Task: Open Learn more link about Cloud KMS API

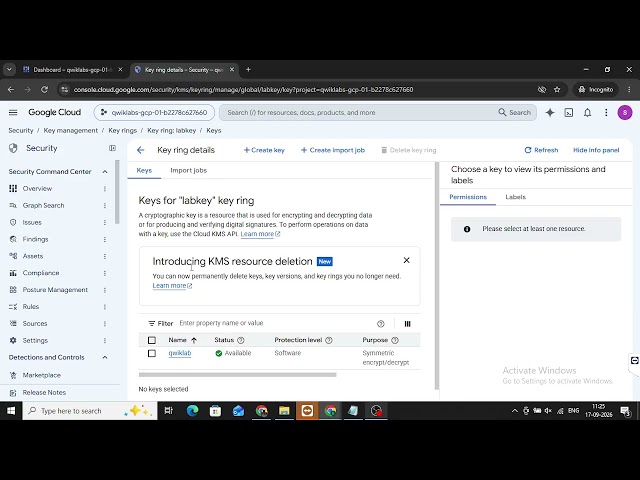Action: [260, 234]
